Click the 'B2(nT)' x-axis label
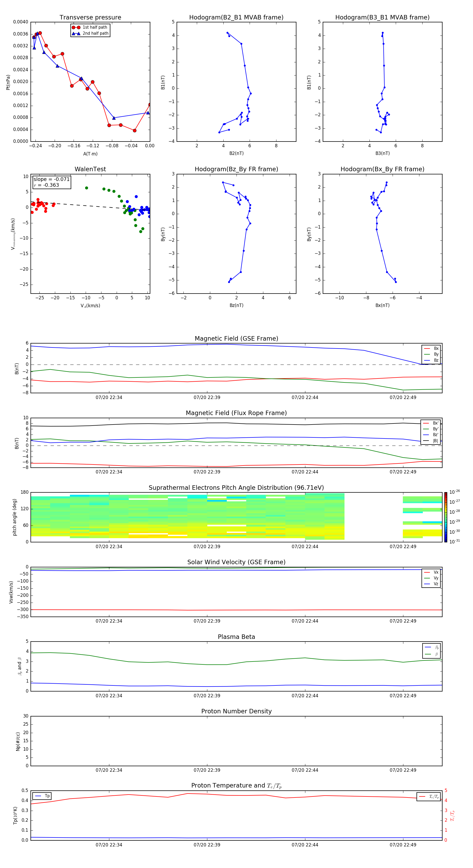The image size is (473, 868). pyautogui.click(x=236, y=153)
